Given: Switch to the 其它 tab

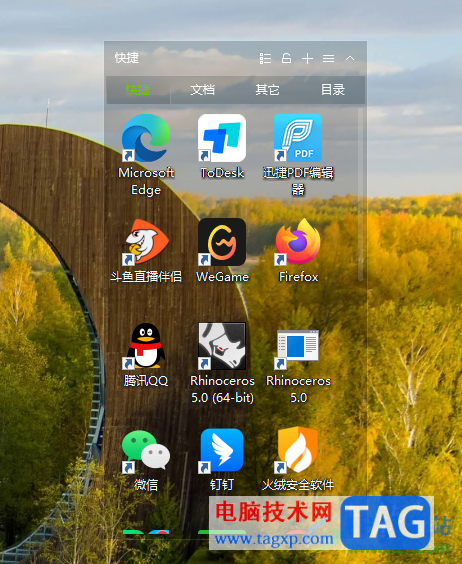Looking at the screenshot, I should click(x=267, y=90).
